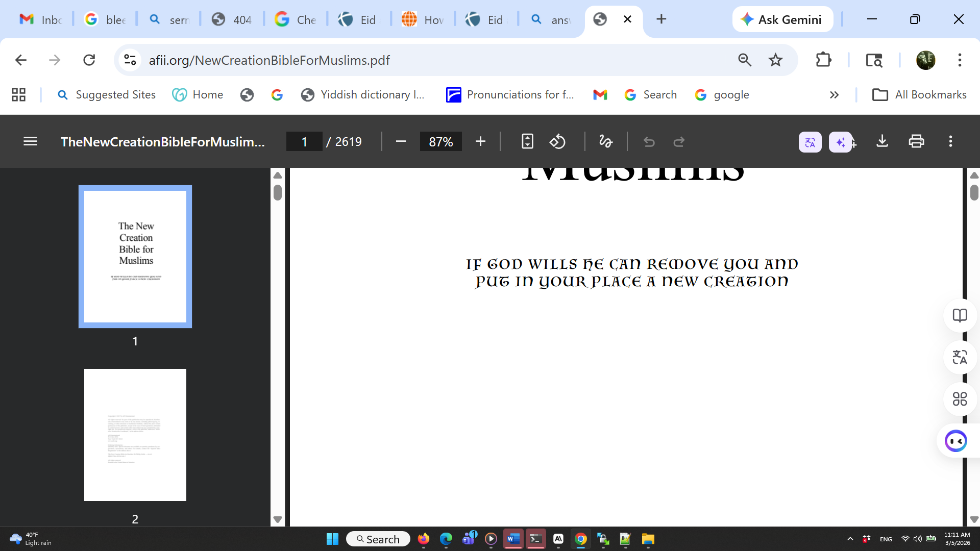
Task: Click the address bar URL
Action: pos(269,60)
